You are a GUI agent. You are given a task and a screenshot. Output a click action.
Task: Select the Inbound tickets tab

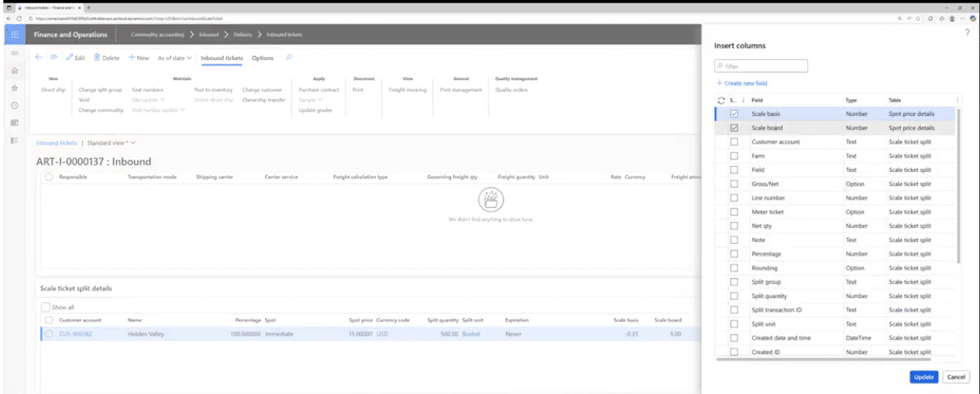pyautogui.click(x=222, y=58)
